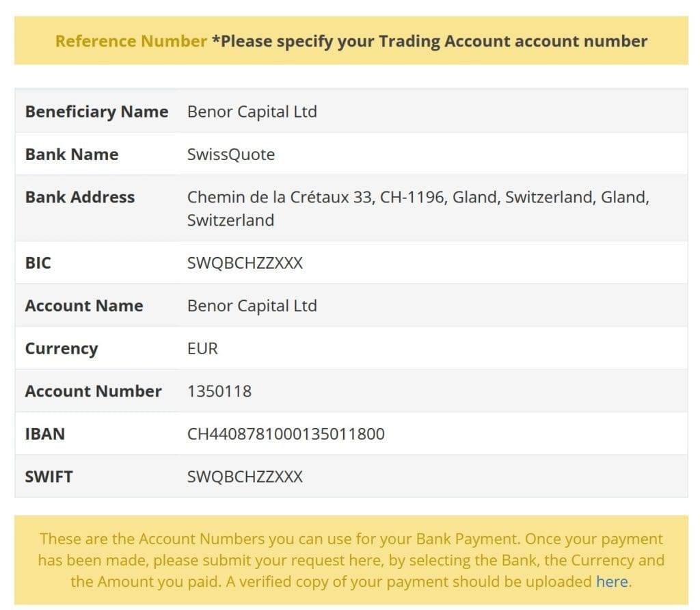
Task: Click the Account Number value 1350118
Action: [x=219, y=391]
